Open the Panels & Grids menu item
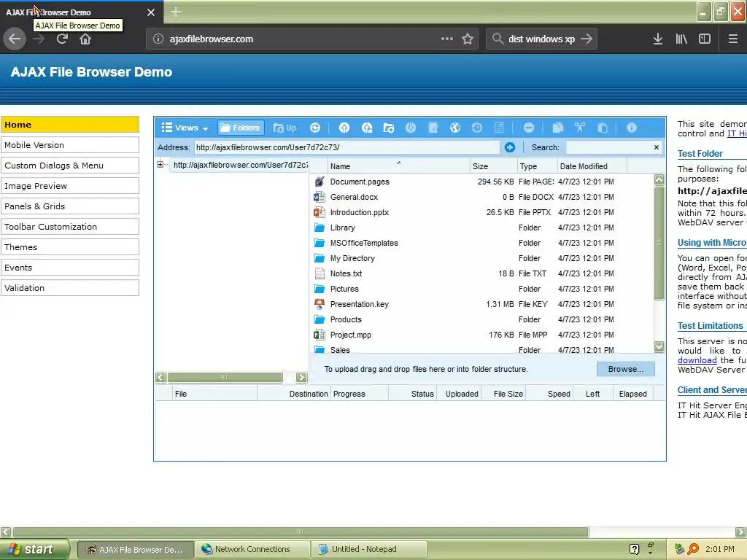 point(70,206)
